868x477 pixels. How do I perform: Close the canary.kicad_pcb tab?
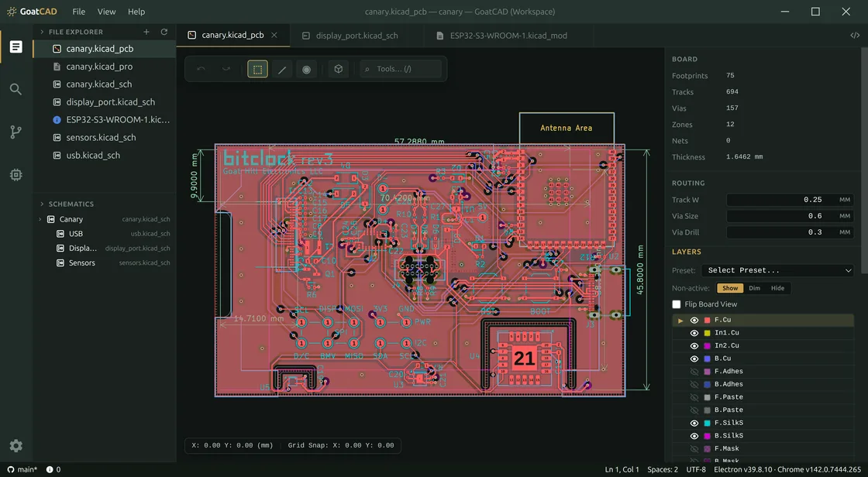point(274,35)
